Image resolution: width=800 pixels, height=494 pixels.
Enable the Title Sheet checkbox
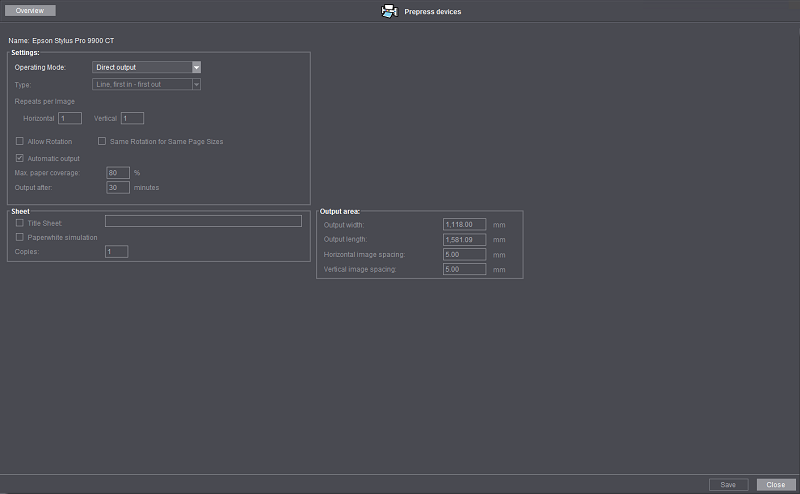click(x=20, y=222)
